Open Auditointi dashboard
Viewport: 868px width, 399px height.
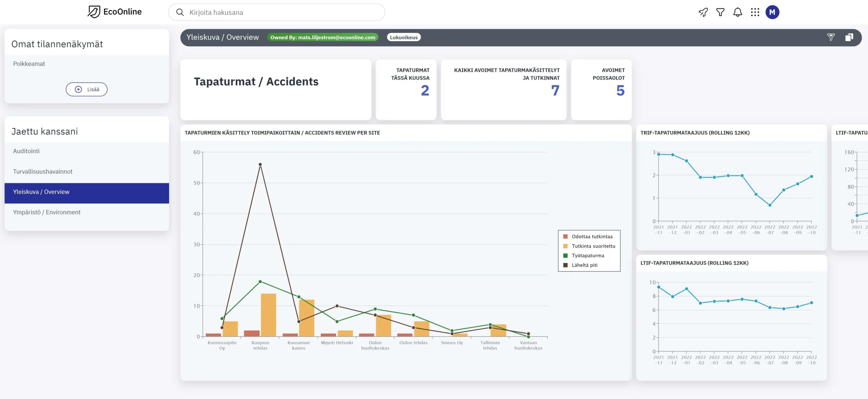click(26, 151)
